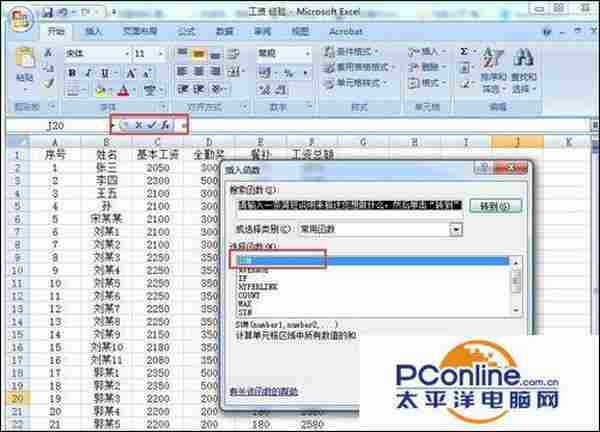Toggle Bold formatting
Image resolution: width=600 pixels, height=432 pixels.
coord(74,73)
